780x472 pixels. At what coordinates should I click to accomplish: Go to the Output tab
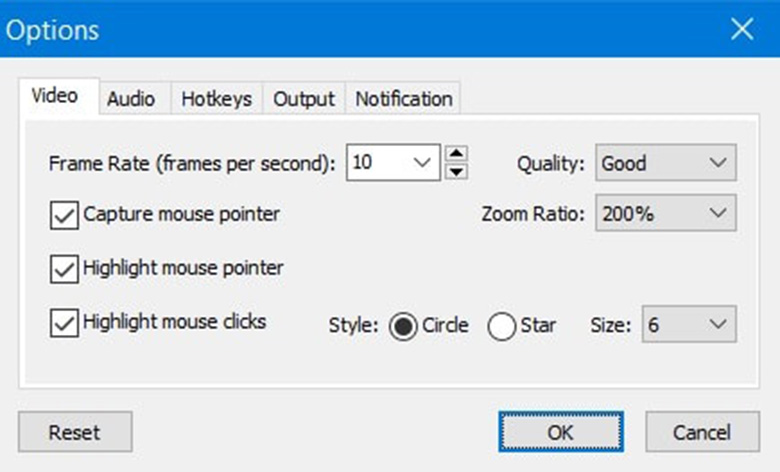[304, 99]
